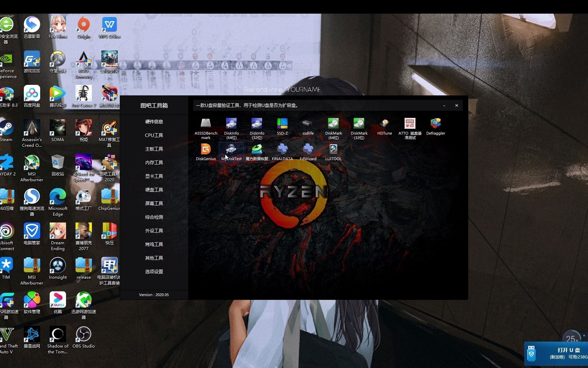Launch the FINALDATA tool
Screen dimensions: 588x368
click(282, 152)
